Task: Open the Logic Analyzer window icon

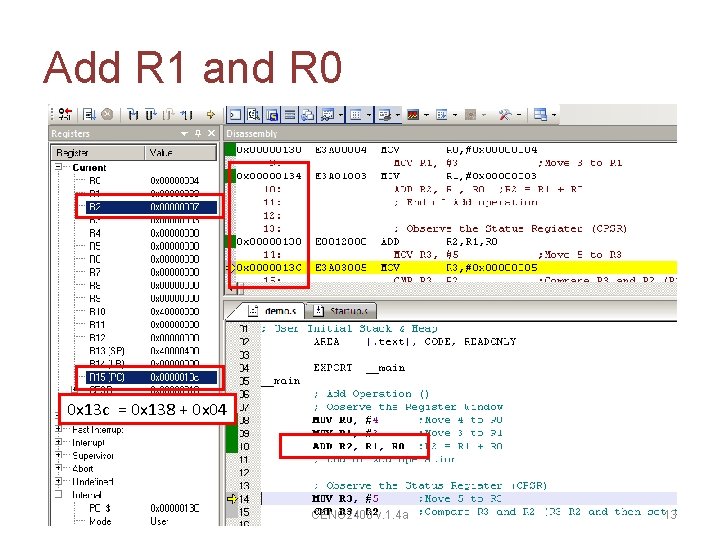Action: (x=413, y=114)
